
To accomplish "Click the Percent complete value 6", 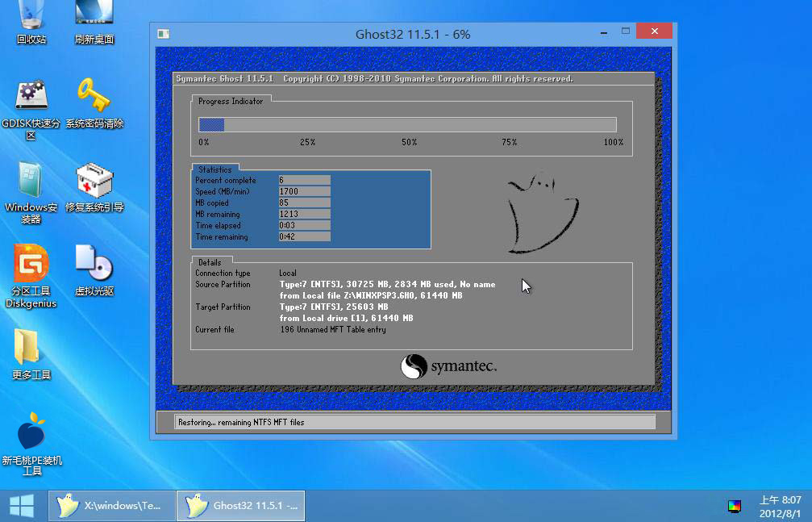I will 304,180.
